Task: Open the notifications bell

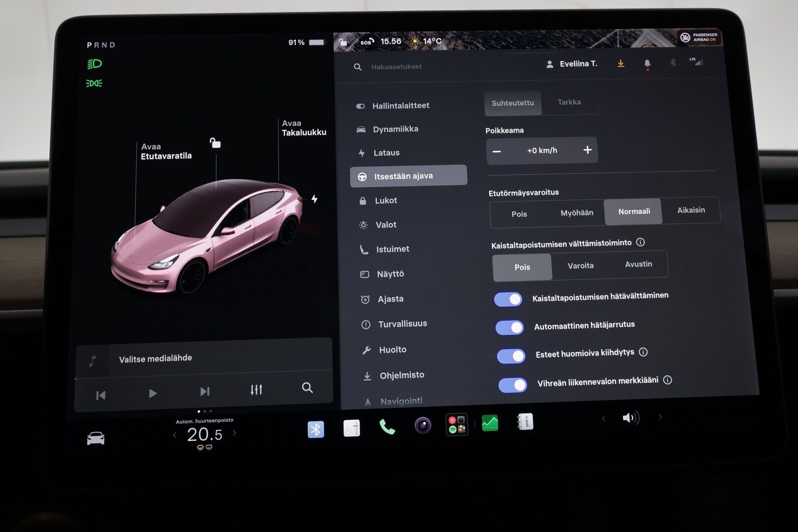Action: coord(647,64)
